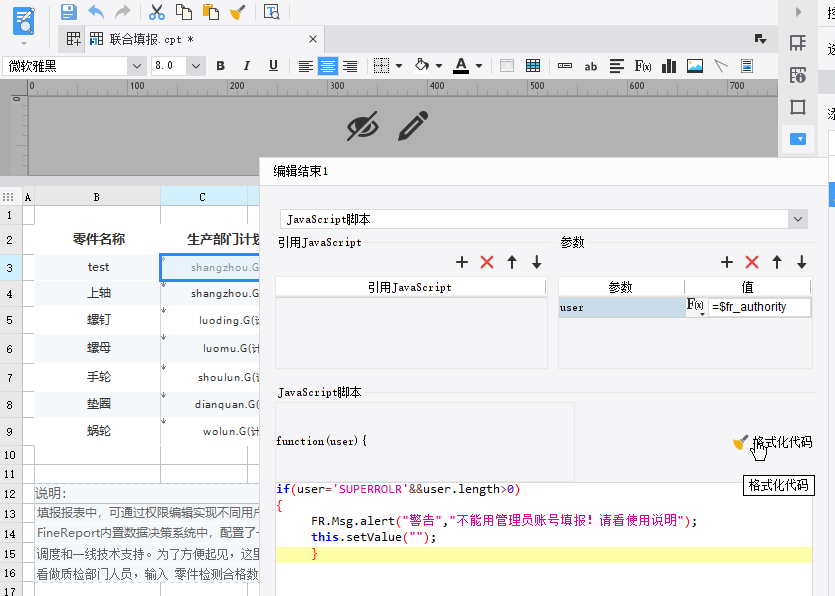Move parameter down arrow
The height and width of the screenshot is (596, 835).
[802, 262]
